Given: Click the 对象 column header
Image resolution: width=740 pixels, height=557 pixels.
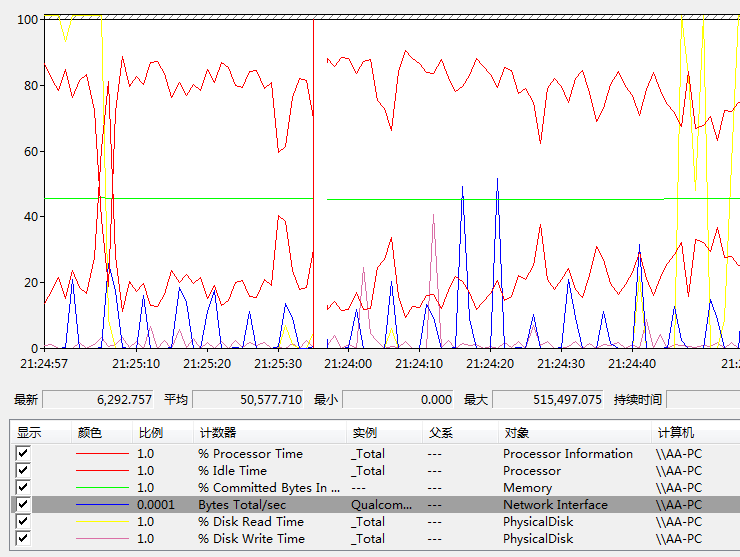Looking at the screenshot, I should [x=575, y=432].
